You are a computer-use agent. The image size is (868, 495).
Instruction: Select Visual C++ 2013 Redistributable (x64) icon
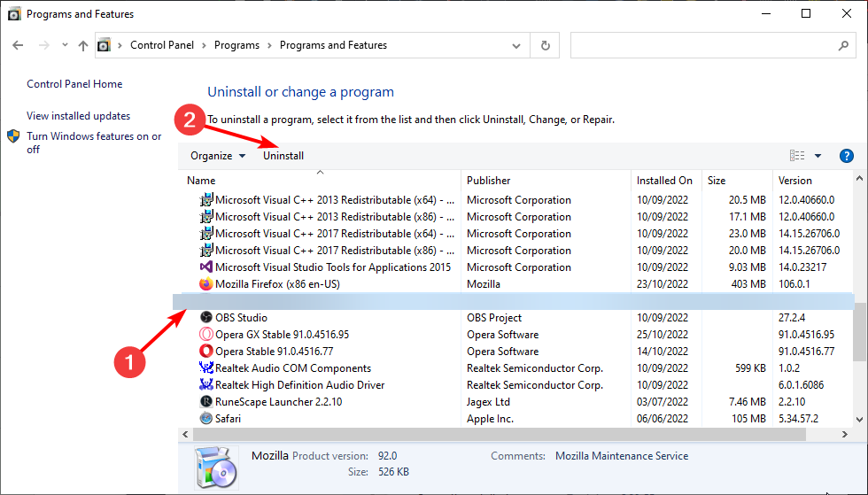tap(205, 200)
